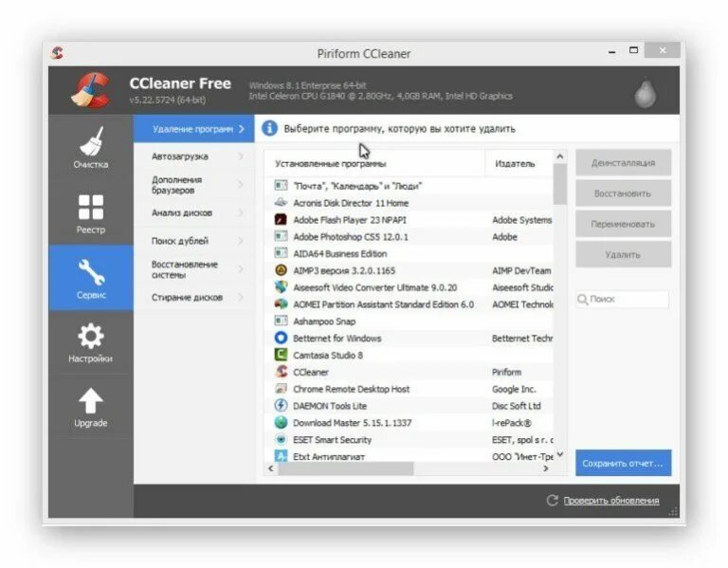
Task: Click the Adobe Photoshop CS5 icon
Action: 281,236
